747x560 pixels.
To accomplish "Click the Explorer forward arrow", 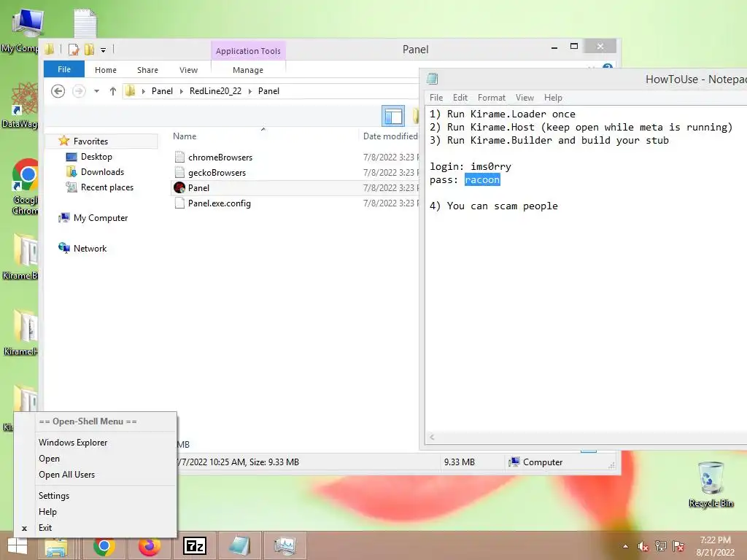I will point(79,91).
